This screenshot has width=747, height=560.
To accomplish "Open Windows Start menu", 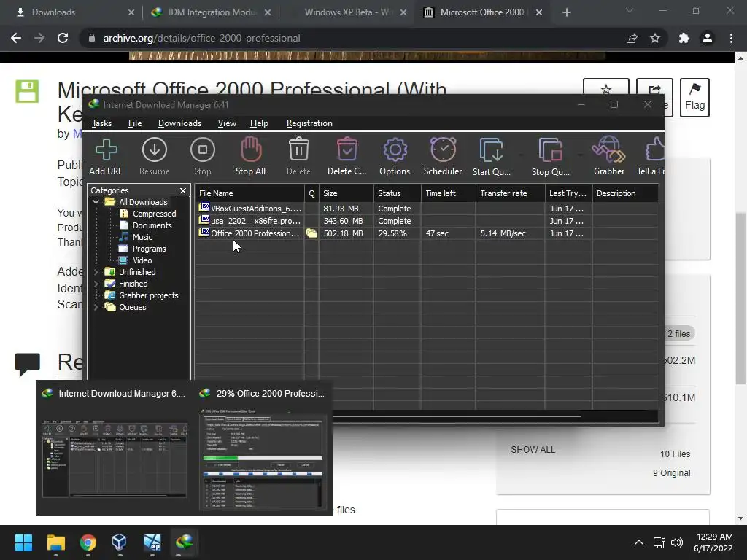I will (23, 542).
